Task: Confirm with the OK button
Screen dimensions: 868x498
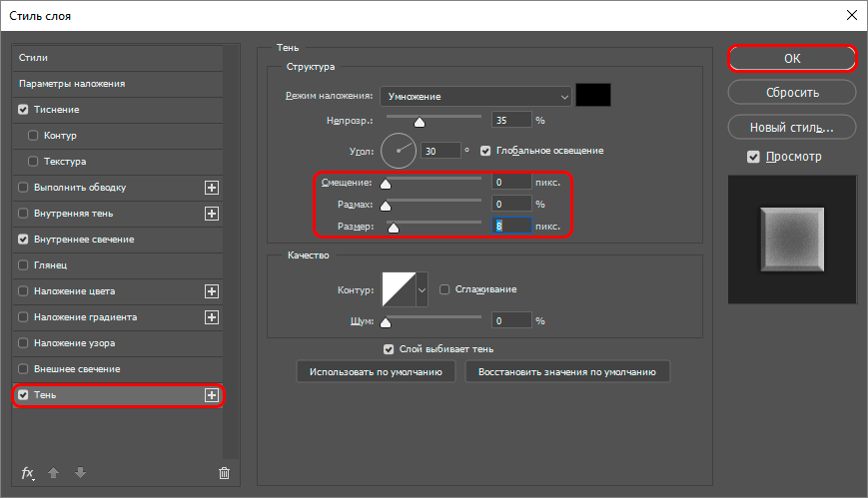Action: tap(792, 59)
